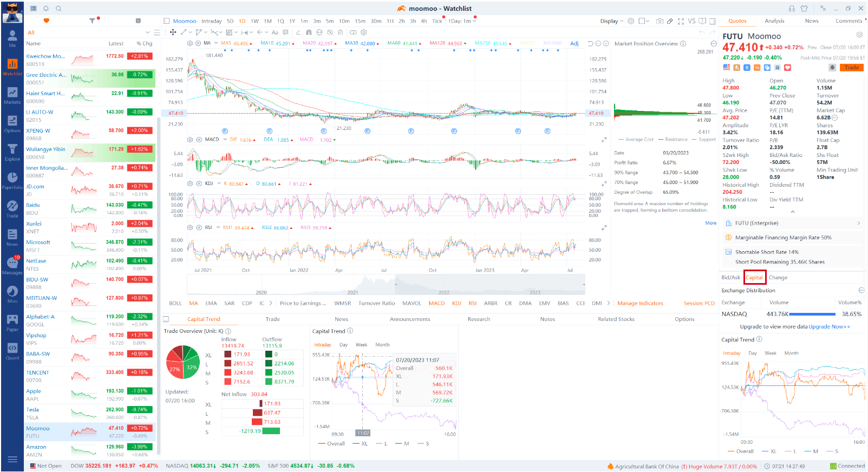Click the chart range navigator slider below price chart

[386, 284]
